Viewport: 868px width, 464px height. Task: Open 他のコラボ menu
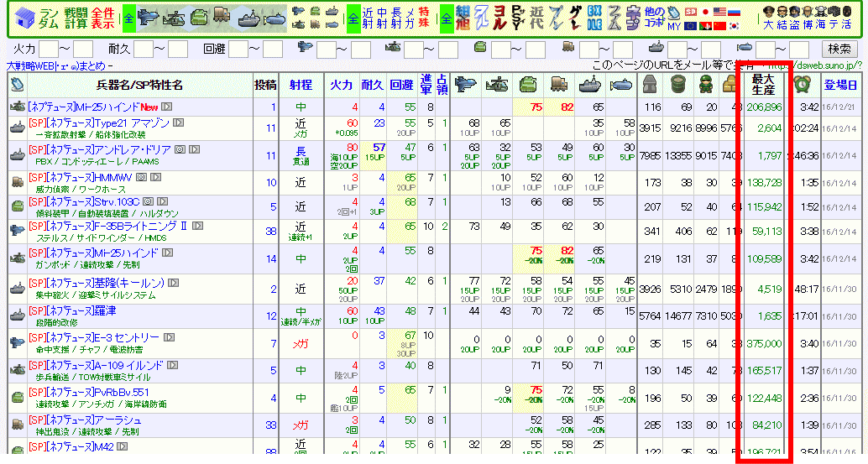click(x=654, y=18)
